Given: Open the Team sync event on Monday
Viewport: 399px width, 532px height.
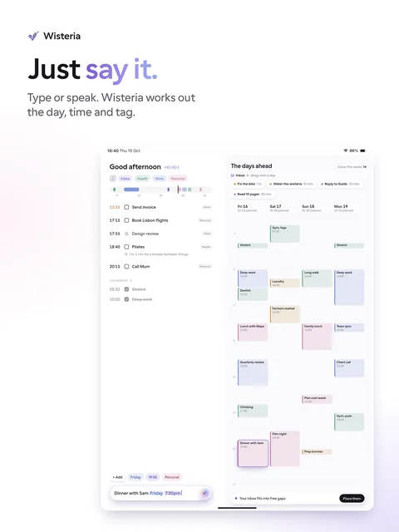Looking at the screenshot, I should pos(349,328).
